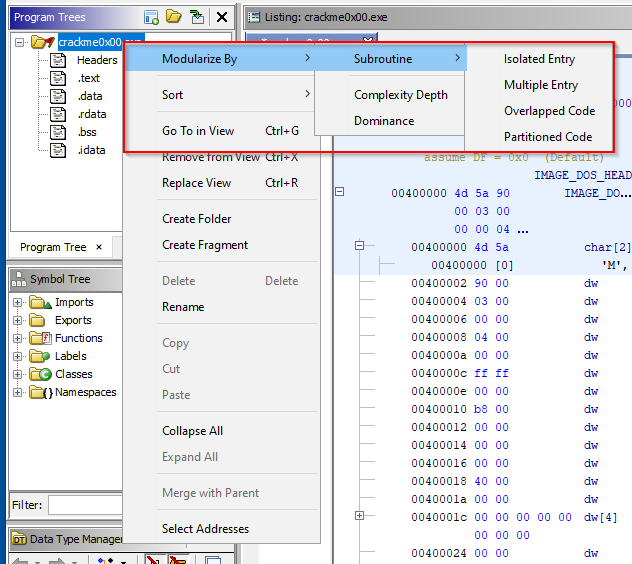Choose Rename from context menu
This screenshot has height=564, width=632.
click(x=221, y=307)
